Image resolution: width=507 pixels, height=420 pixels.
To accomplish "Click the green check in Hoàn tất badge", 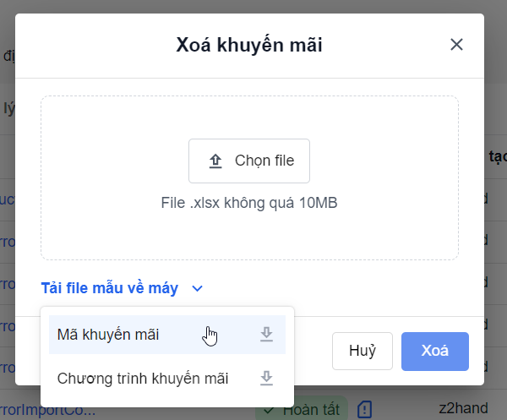I will (269, 410).
